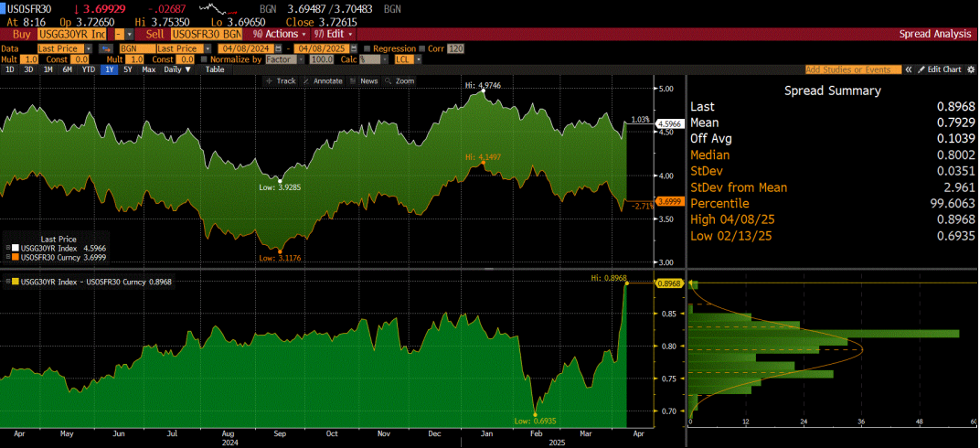Select the Annotate pencil tool
Image resolution: width=980 pixels, height=448 pixels.
pyautogui.click(x=323, y=81)
